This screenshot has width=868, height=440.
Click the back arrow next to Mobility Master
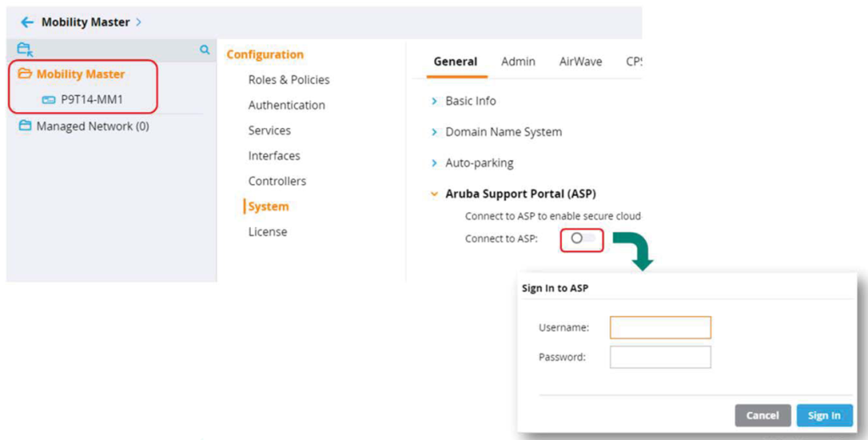point(27,22)
